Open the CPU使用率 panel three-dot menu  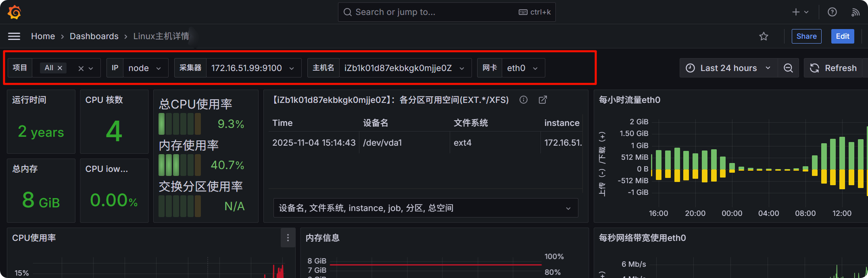(288, 238)
